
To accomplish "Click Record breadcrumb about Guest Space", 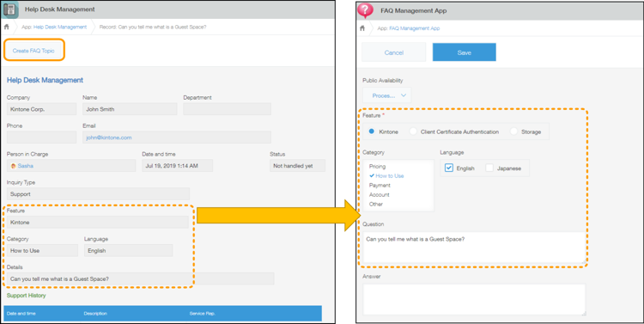I will (153, 28).
